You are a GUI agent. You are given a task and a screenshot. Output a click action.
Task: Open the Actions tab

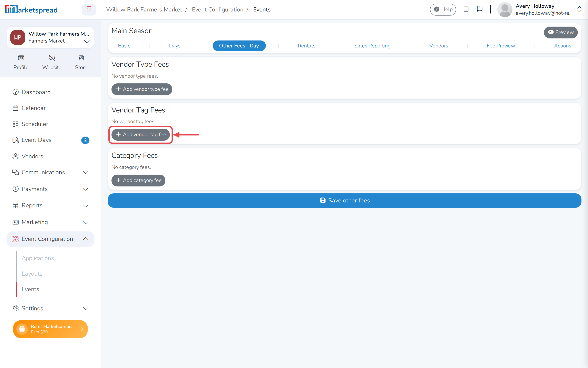point(562,46)
